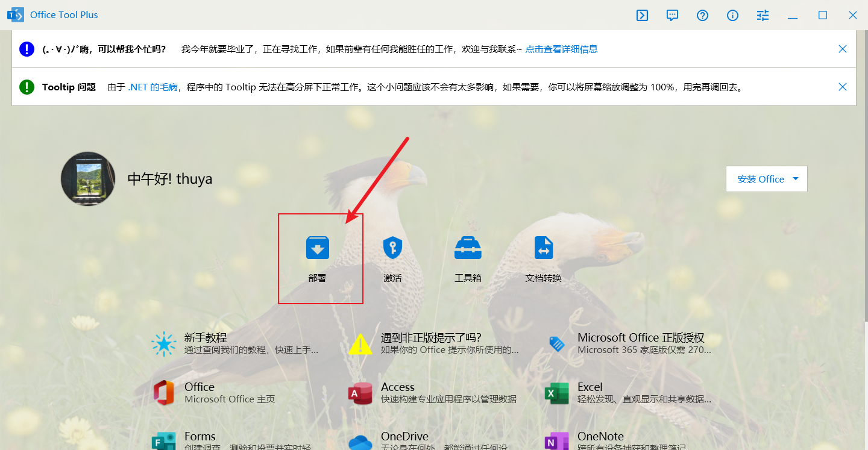The width and height of the screenshot is (868, 450).
Task: Click the 新手教程 title text
Action: [206, 337]
